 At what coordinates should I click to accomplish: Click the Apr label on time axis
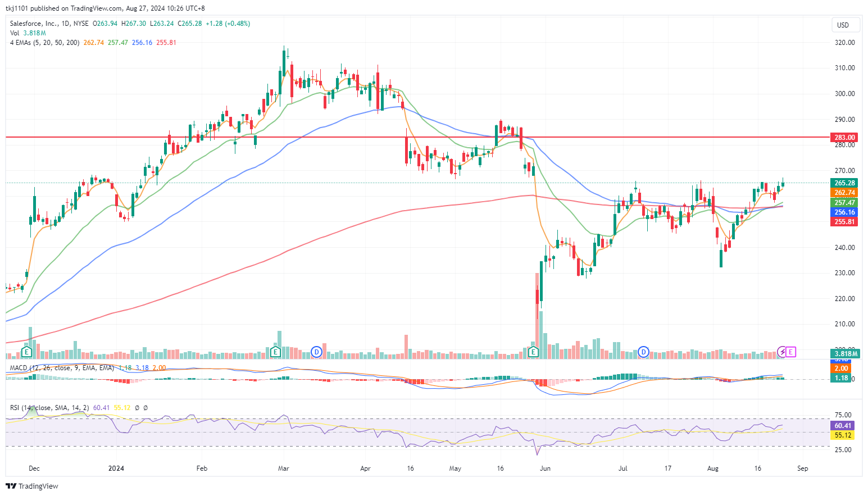coord(366,468)
